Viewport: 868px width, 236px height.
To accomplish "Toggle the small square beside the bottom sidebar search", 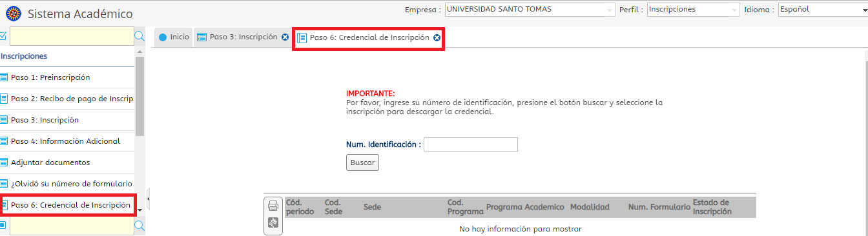I will pos(3,225).
